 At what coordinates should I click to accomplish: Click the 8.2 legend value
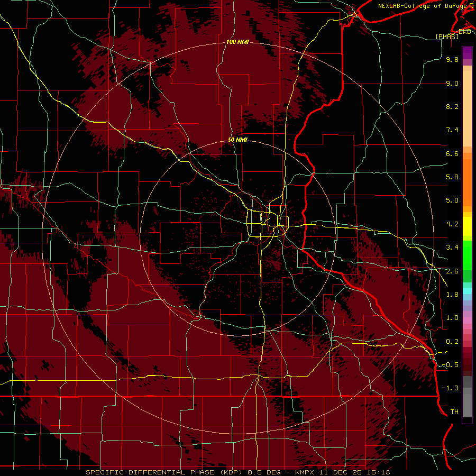click(452, 106)
